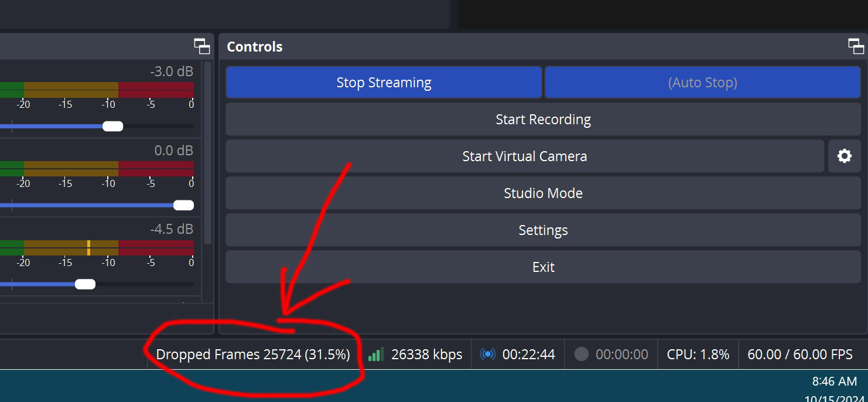Click the green network signal bars icon
This screenshot has height=402, width=868.
376,354
